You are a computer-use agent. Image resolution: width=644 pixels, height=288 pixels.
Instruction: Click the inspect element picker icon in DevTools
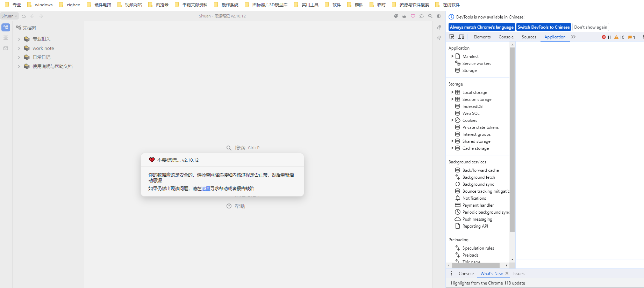[451, 37]
